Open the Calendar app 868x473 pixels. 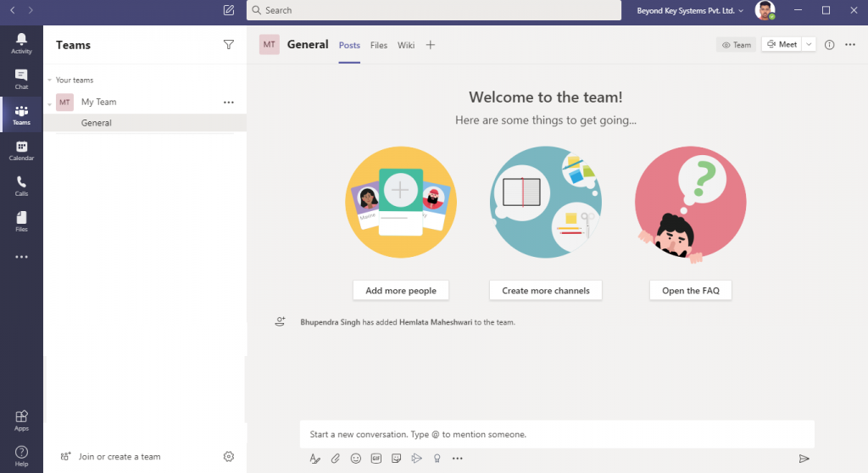(x=21, y=151)
